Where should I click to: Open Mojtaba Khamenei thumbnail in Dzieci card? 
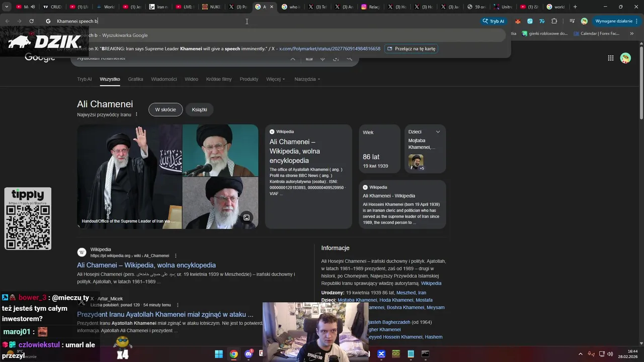click(x=416, y=162)
